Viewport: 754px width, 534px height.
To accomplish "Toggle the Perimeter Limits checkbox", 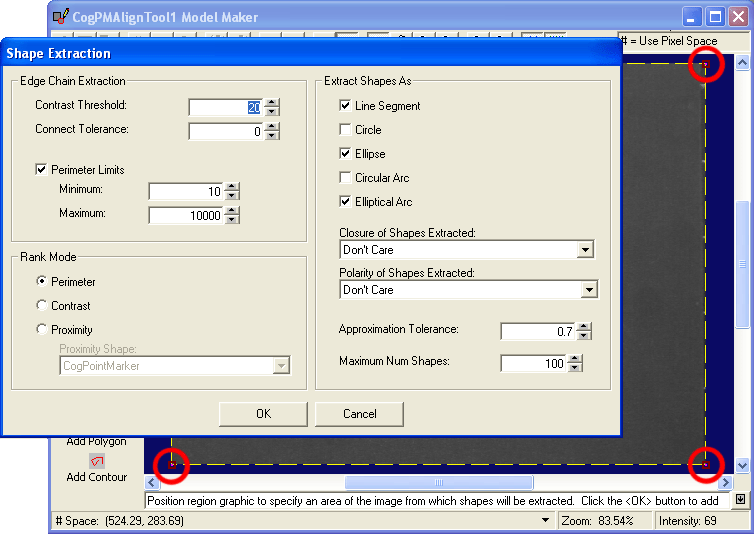I will click(x=41, y=169).
